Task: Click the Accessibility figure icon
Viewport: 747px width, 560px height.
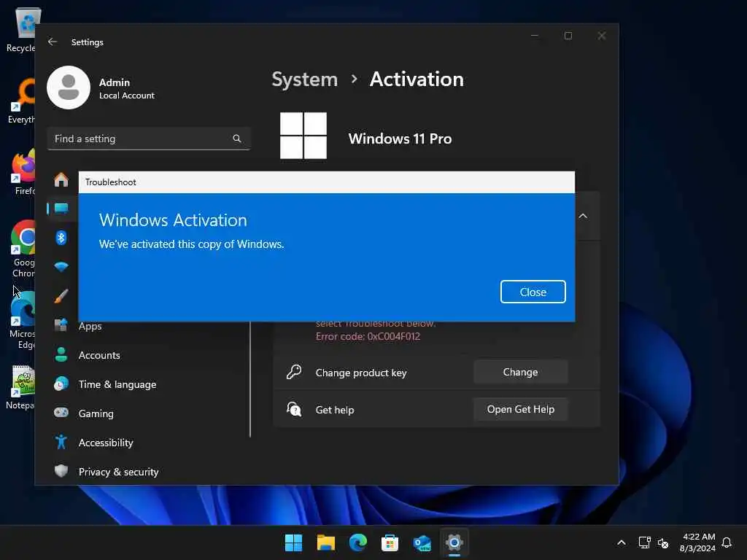Action: [61, 442]
